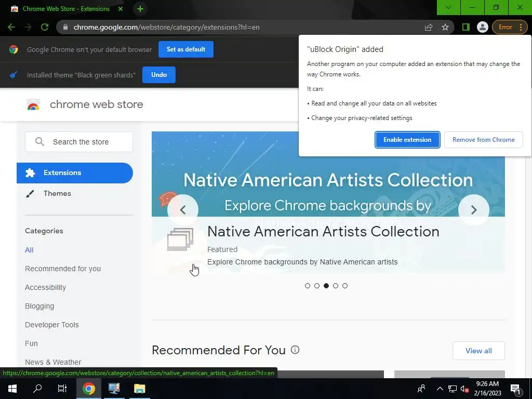Reload the current page
The height and width of the screenshot is (399, 532).
point(45,27)
